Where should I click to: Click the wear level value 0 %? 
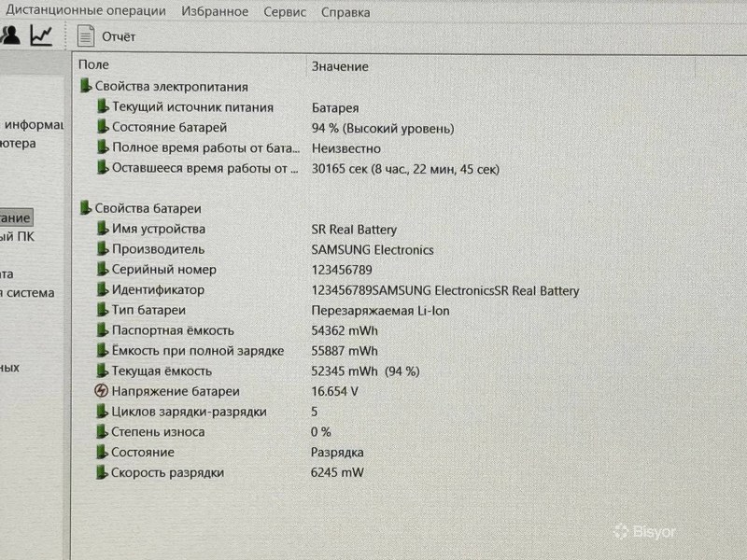320,432
